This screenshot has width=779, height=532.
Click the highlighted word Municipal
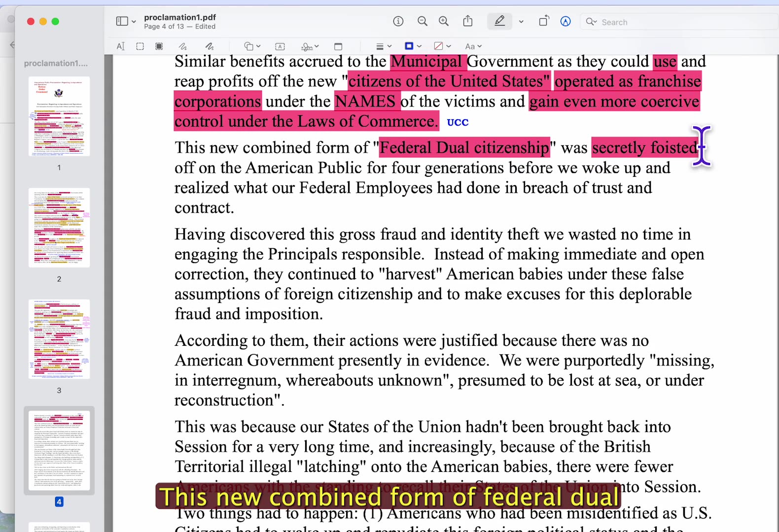click(x=427, y=61)
